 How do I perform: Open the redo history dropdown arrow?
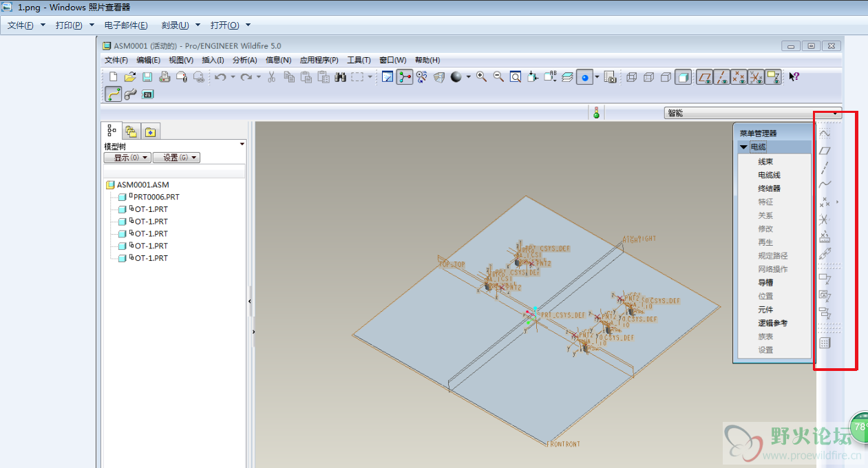click(258, 77)
